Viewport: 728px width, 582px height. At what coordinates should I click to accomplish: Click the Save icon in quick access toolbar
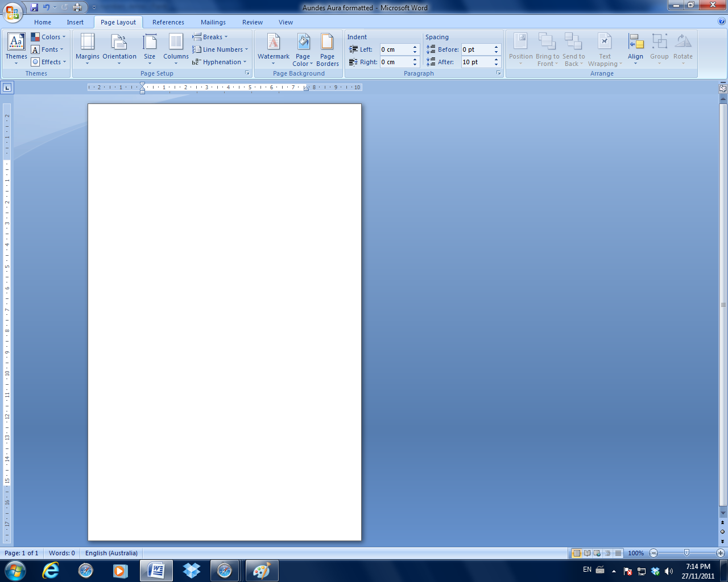[34, 7]
